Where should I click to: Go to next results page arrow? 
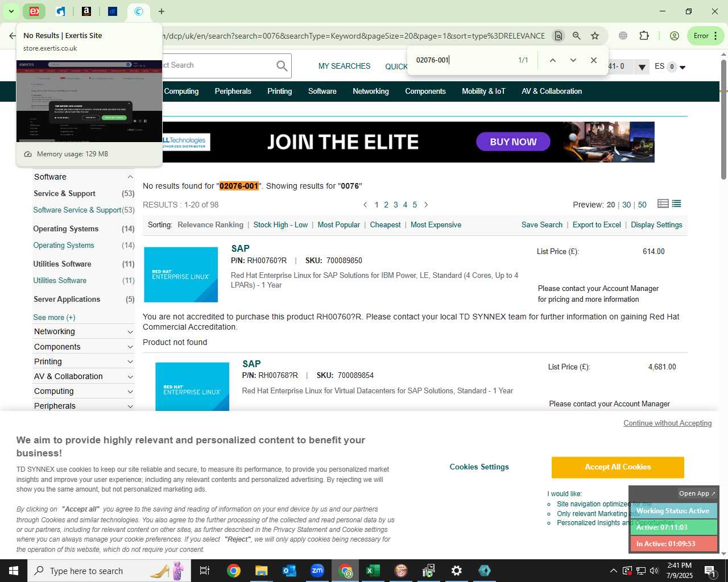pos(426,205)
